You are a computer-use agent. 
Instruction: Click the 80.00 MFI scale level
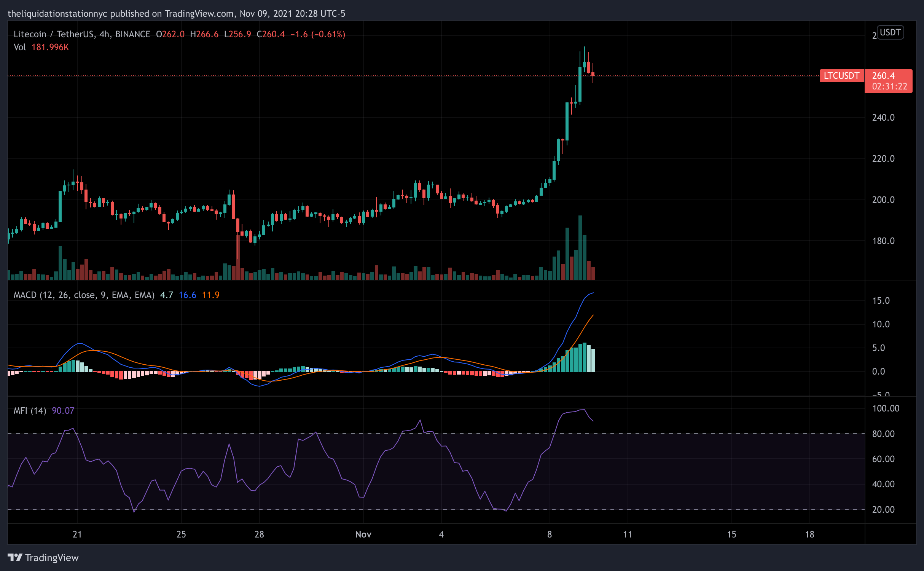tap(883, 434)
